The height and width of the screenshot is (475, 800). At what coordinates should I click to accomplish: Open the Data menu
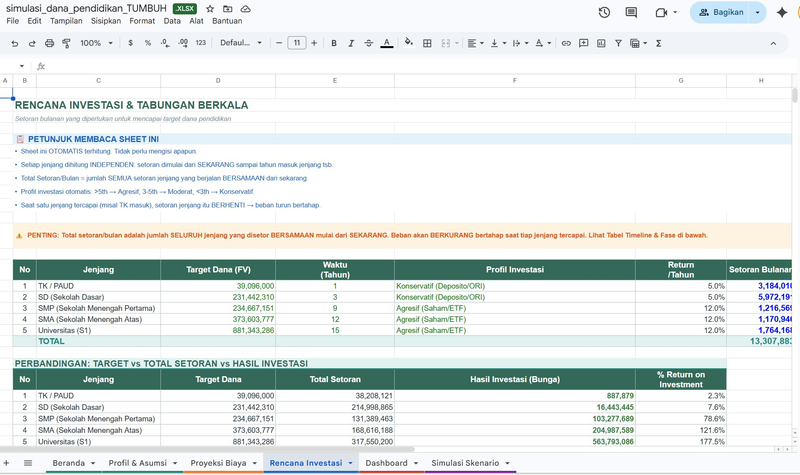(x=172, y=21)
